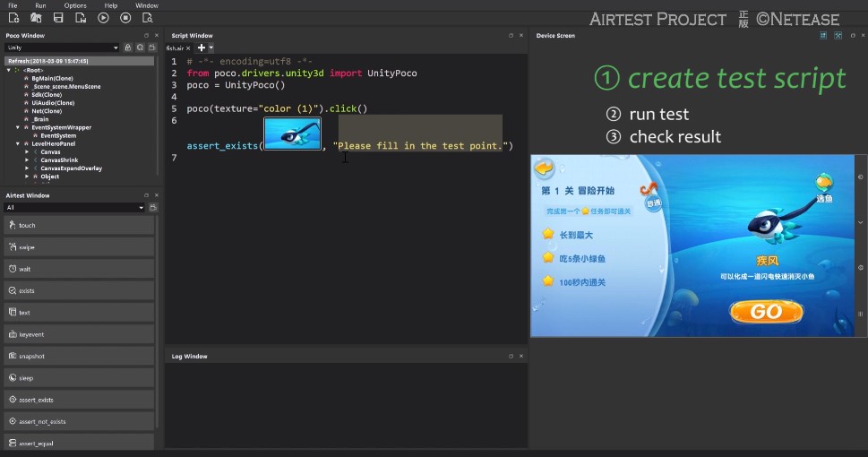Click the Device Screen tools wrench icon

[x=838, y=36]
